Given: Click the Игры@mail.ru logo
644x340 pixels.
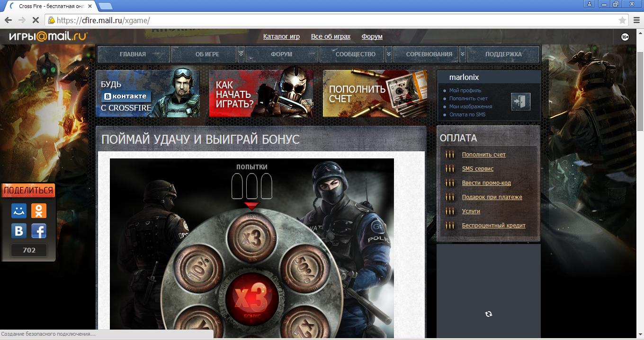Looking at the screenshot, I should pos(48,36).
